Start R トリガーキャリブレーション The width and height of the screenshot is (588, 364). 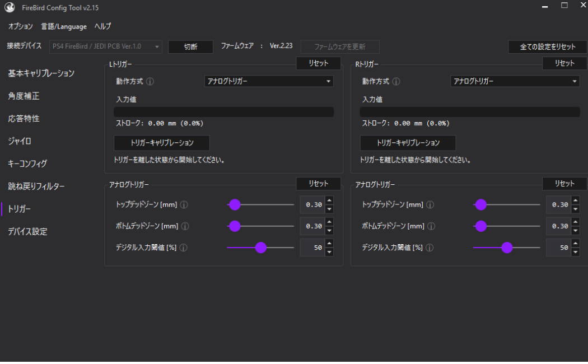coord(408,143)
